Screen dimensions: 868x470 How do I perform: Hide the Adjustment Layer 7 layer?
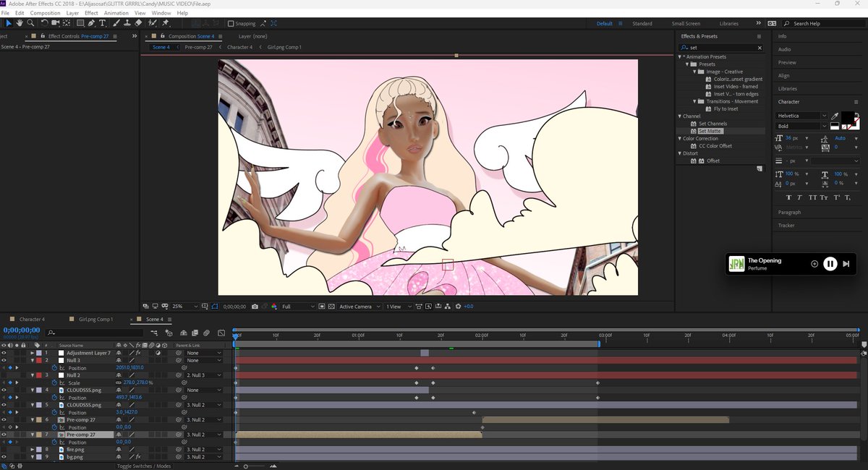click(4, 353)
